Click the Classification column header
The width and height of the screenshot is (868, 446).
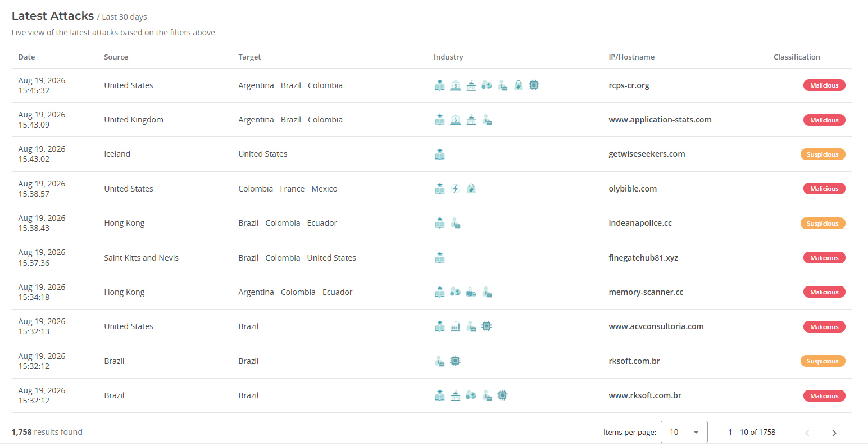tap(797, 57)
